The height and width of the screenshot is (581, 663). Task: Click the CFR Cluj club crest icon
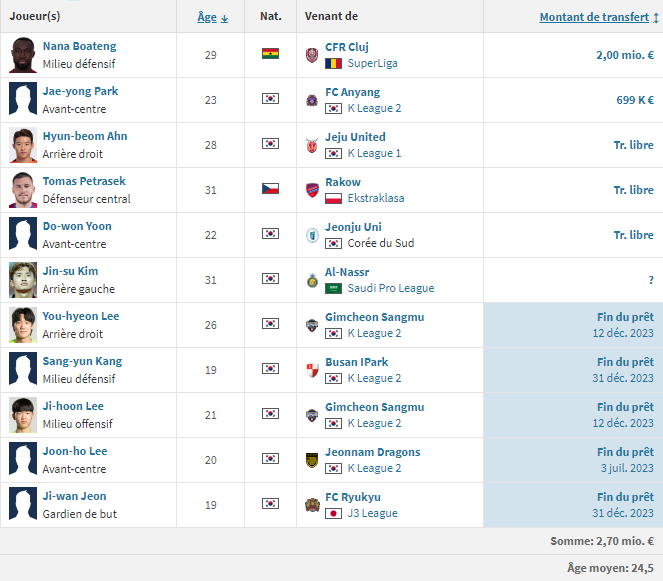312,55
